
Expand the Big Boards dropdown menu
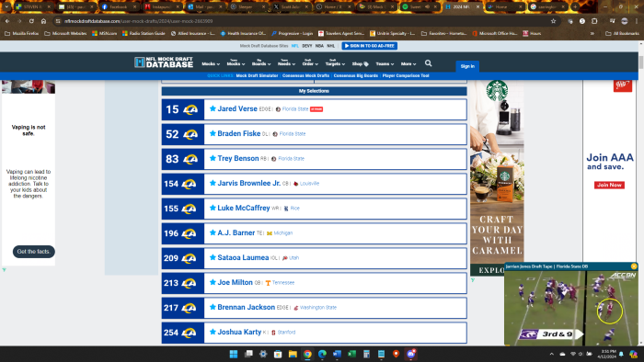[x=261, y=62]
